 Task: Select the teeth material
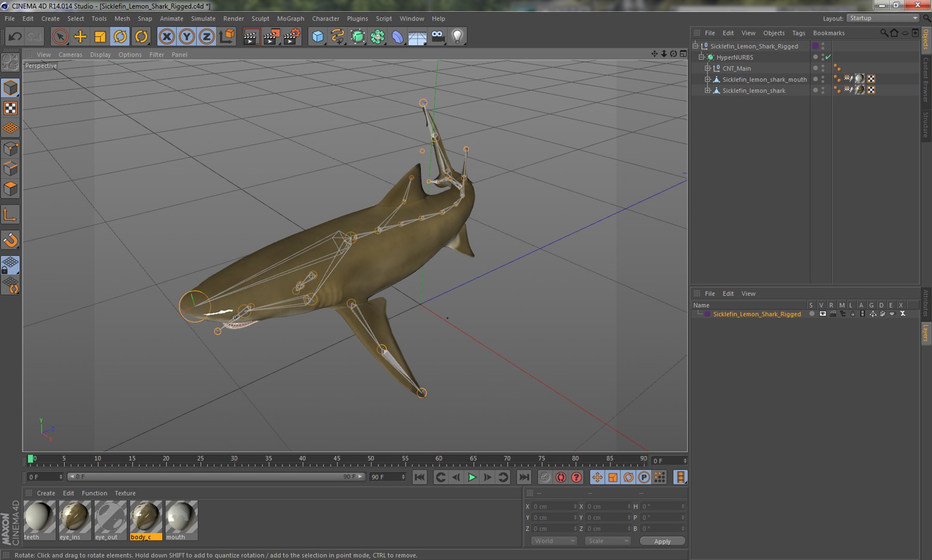(x=39, y=520)
